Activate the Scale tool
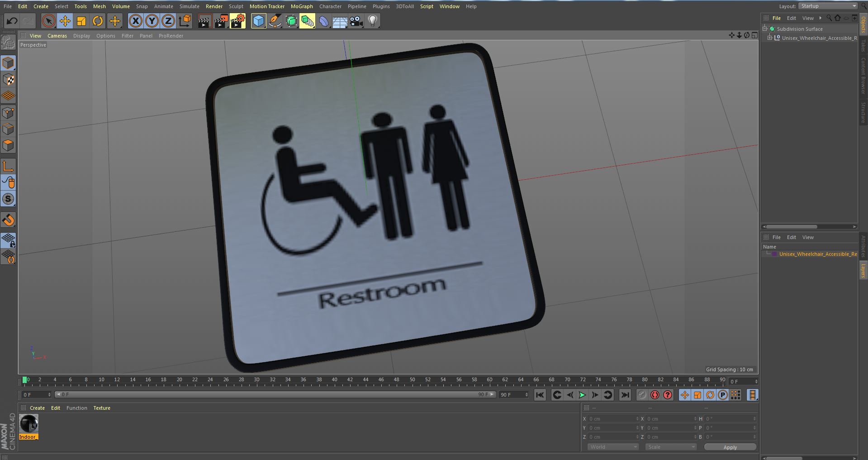Screen dimensions: 868x460 pos(81,21)
